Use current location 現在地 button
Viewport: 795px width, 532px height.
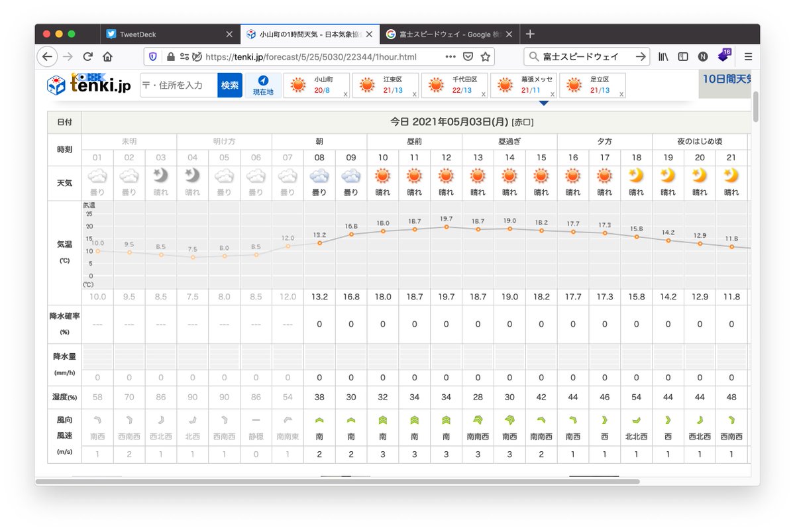coord(263,85)
